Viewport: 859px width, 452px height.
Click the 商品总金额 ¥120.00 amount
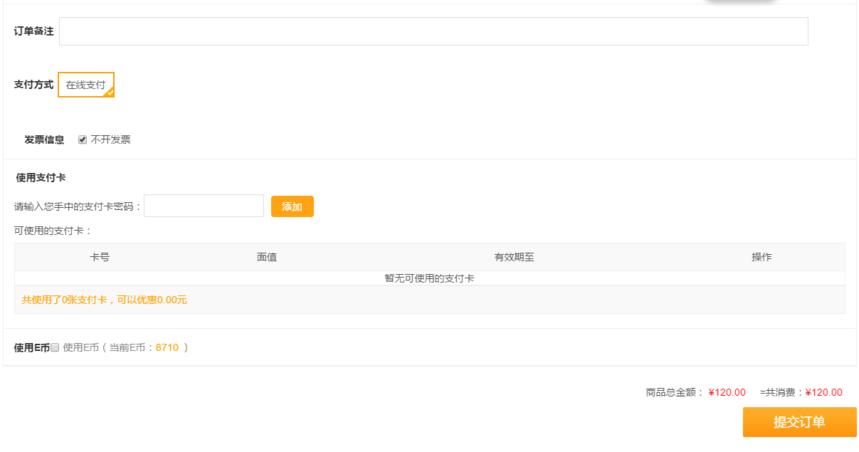[x=727, y=393]
